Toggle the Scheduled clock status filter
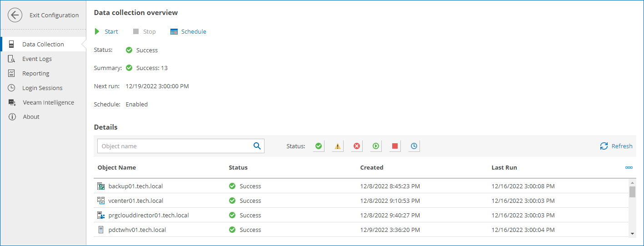The image size is (644, 246). (414, 146)
